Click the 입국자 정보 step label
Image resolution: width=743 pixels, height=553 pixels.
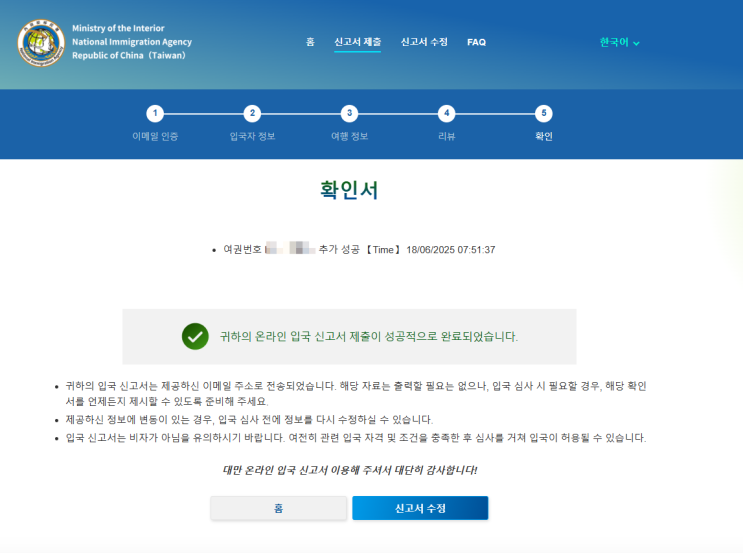[252, 136]
